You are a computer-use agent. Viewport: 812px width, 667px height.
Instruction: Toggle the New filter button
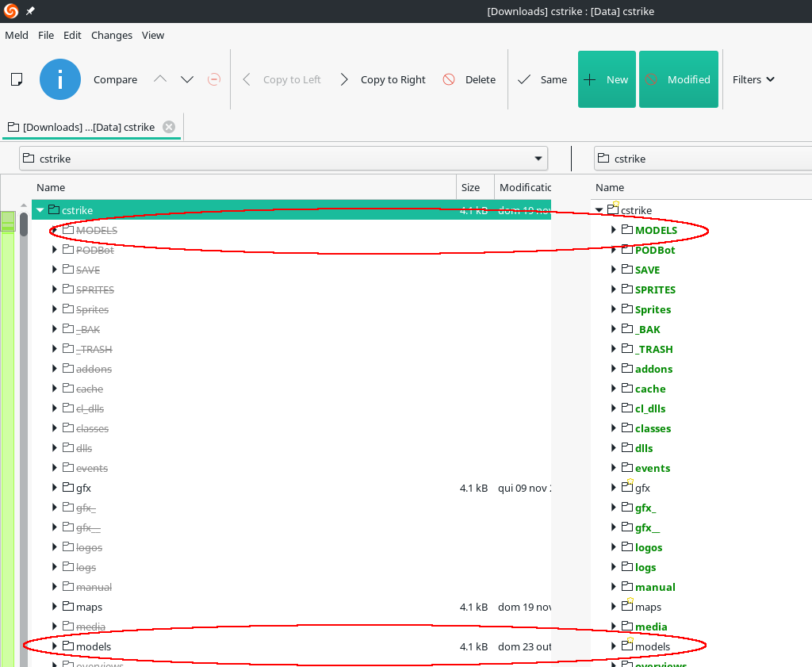click(607, 79)
